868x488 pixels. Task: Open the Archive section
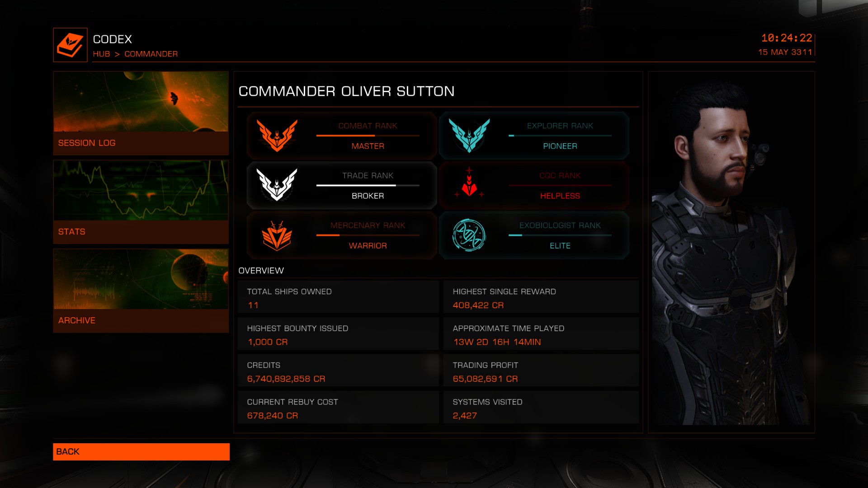tap(141, 291)
